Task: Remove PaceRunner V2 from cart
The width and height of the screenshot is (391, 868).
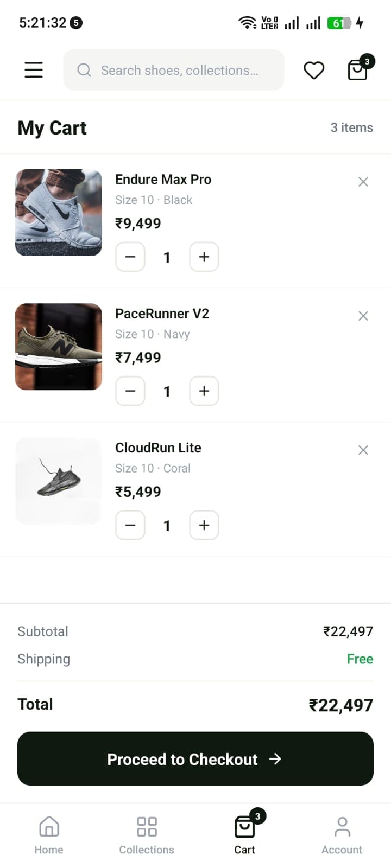Action: tap(363, 316)
